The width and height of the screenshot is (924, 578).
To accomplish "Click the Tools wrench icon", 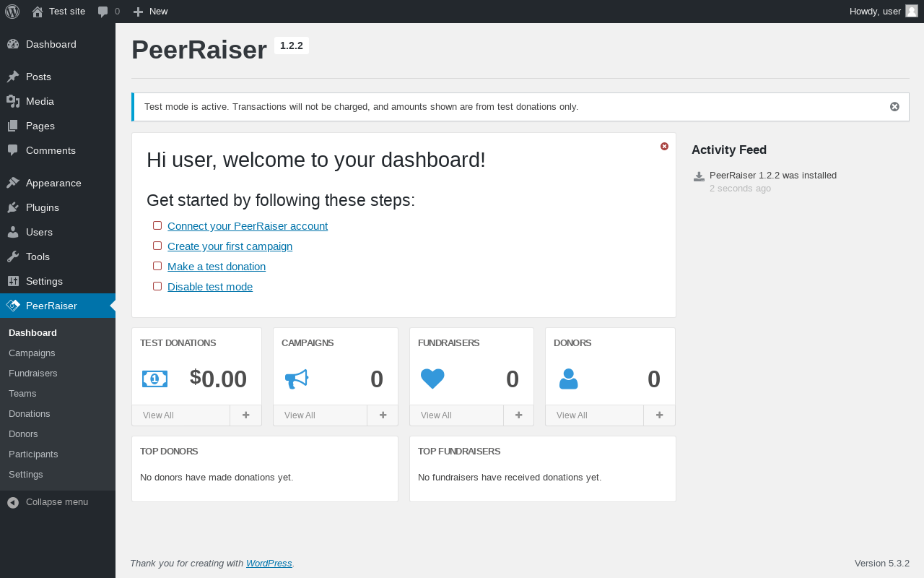I will (x=13, y=256).
